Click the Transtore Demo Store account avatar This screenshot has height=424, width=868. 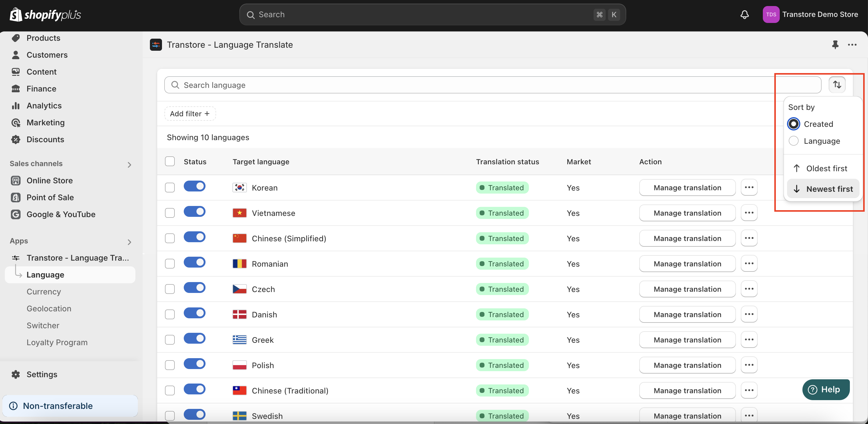[771, 14]
